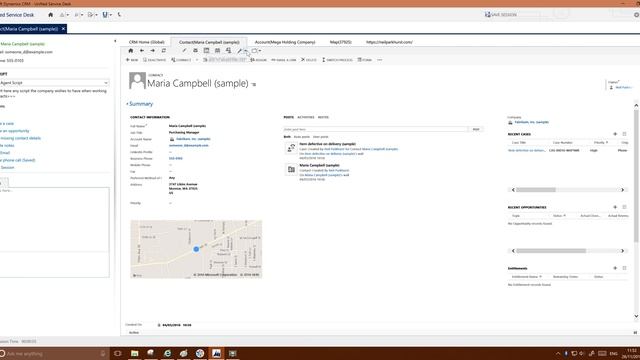Filter posts by User posts
Image resolution: width=640 pixels, height=360 pixels.
point(320,137)
